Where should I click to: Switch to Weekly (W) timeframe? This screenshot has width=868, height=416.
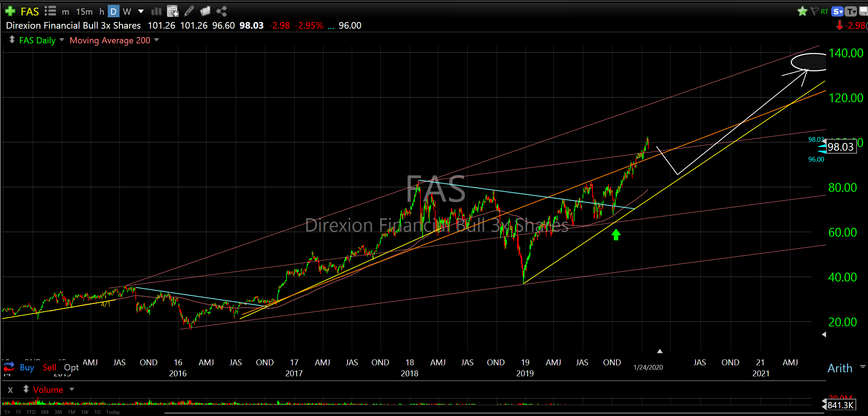tap(127, 12)
